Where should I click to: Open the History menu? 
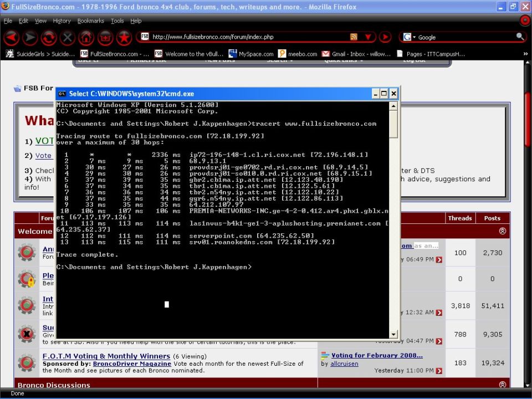pos(62,21)
